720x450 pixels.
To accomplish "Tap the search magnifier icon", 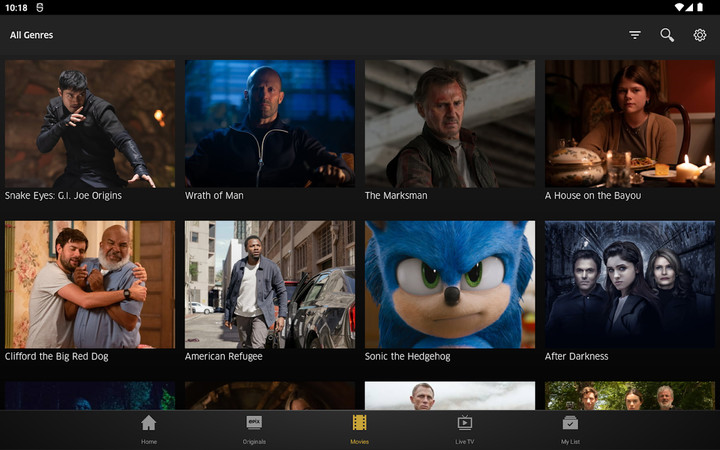I will tap(667, 35).
